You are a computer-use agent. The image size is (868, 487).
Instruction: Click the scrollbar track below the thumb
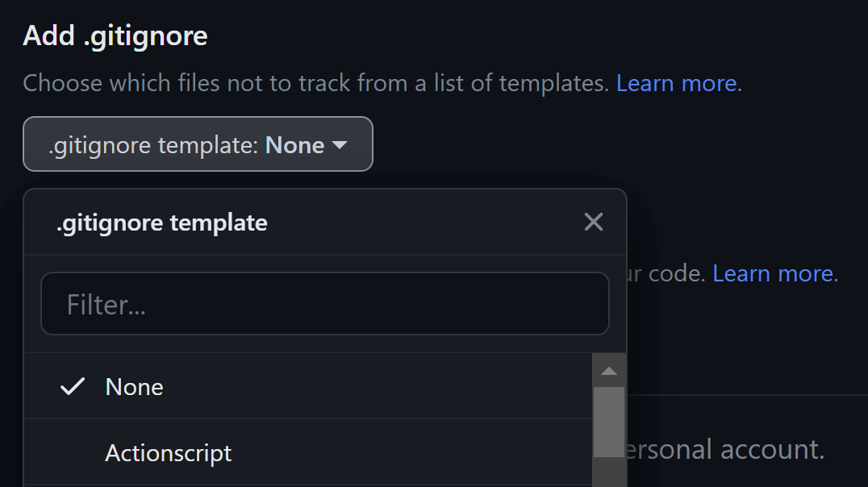609,472
